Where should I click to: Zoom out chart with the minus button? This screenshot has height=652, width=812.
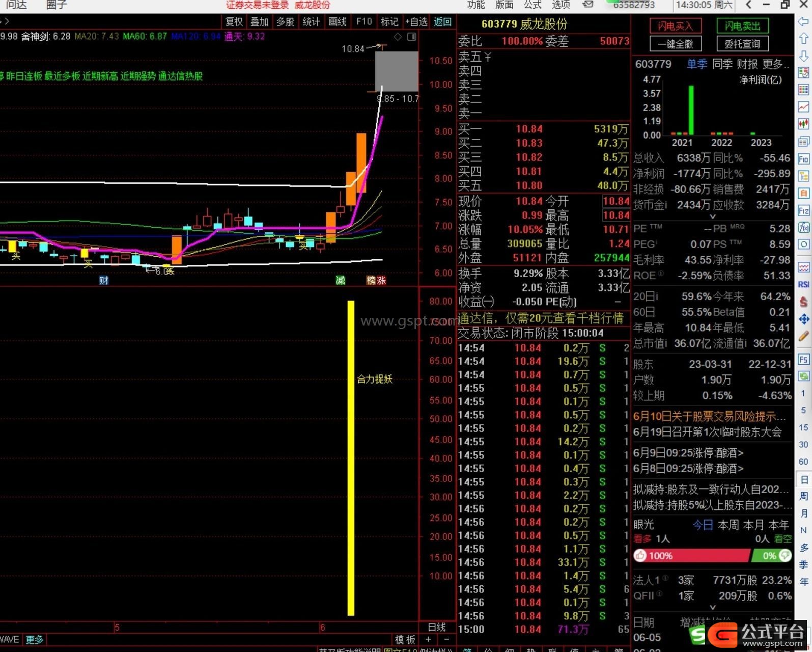tap(446, 639)
